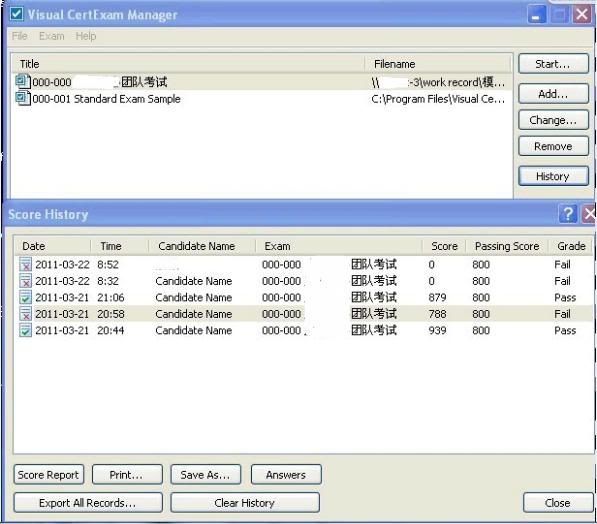Open the Score Report
Viewport: 597px width, 524px height.
[49, 475]
